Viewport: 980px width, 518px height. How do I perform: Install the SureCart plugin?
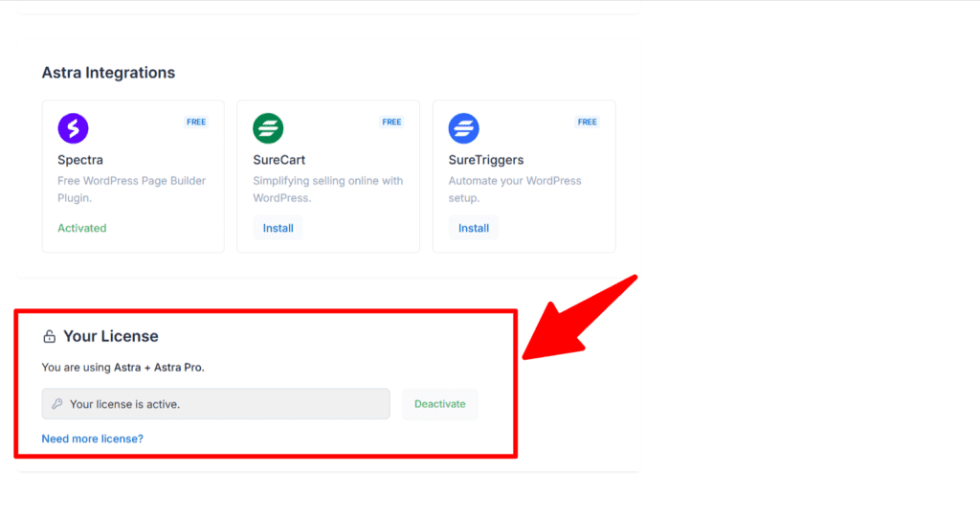click(x=278, y=228)
